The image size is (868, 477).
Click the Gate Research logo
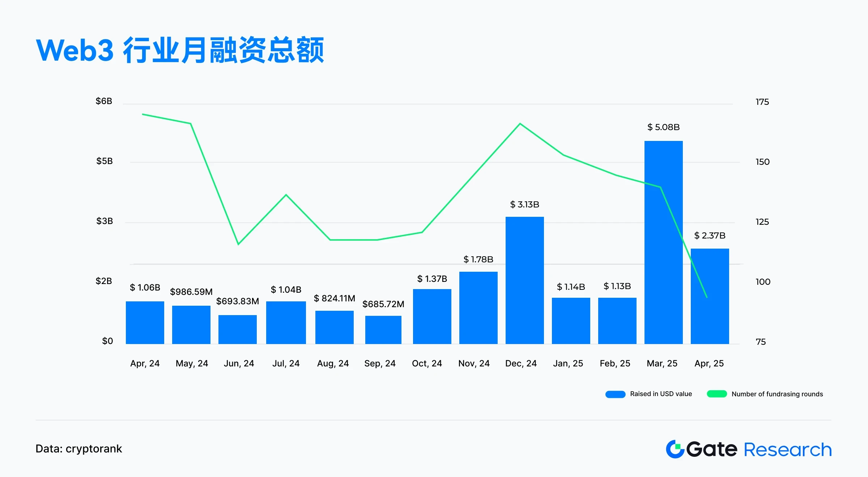[x=749, y=449]
